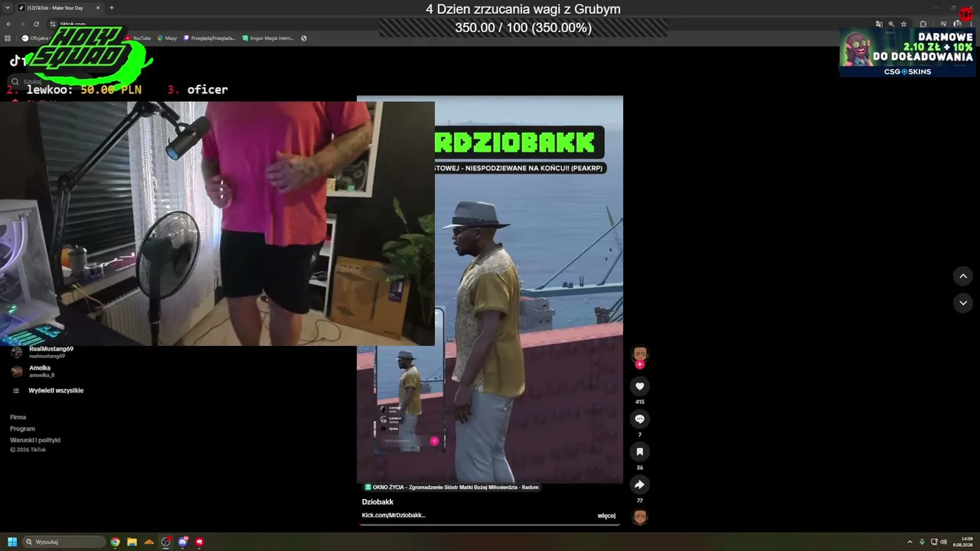
Task: Expand the Firma footer section
Action: [x=18, y=417]
